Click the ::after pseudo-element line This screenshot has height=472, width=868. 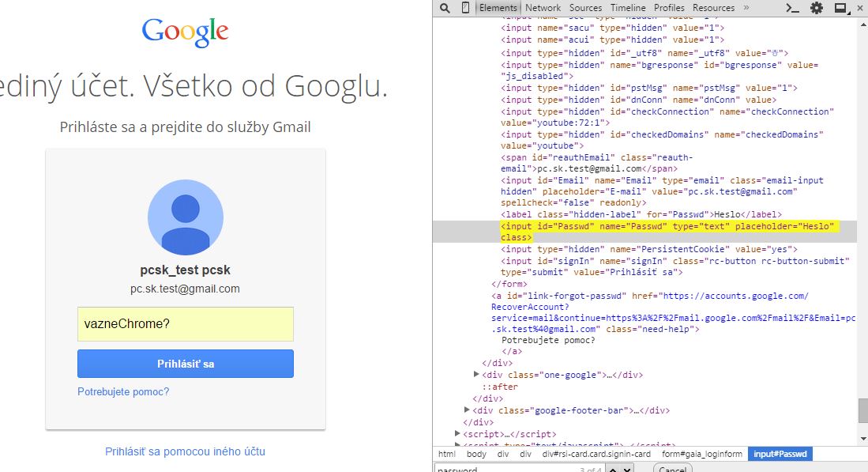pyautogui.click(x=500, y=387)
